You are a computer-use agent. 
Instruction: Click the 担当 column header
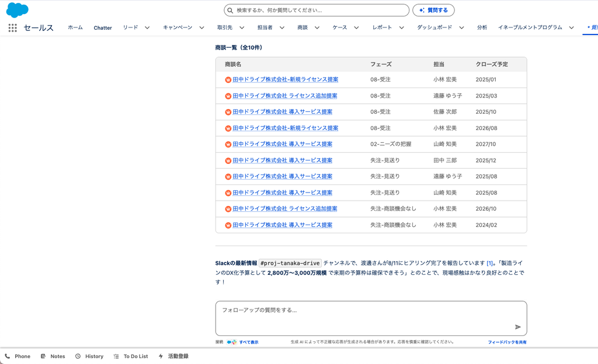coord(439,64)
